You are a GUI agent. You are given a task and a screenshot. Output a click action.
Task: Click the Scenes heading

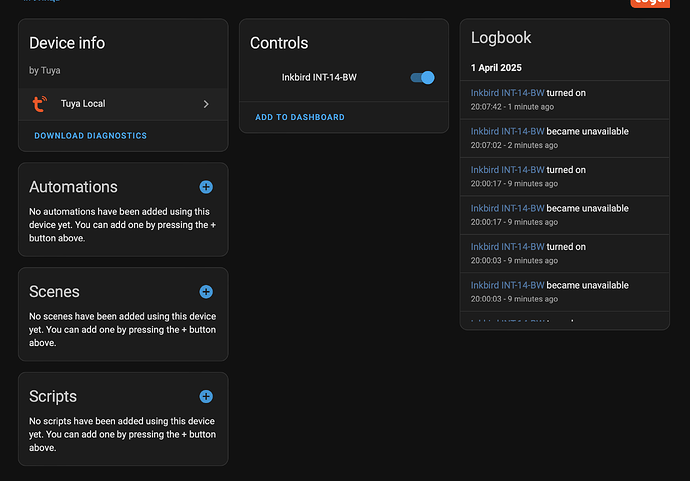point(54,292)
